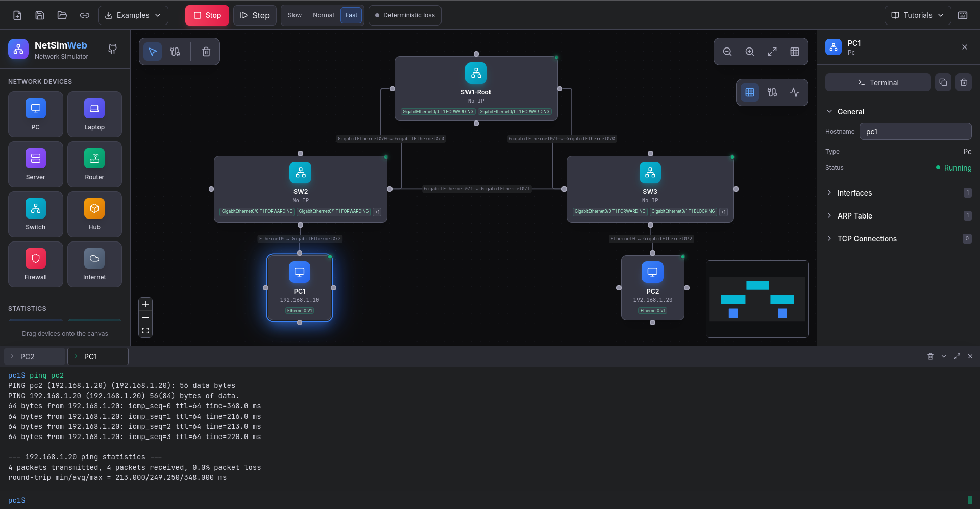
Task: Click the delete trash tool on canvas
Action: 206,52
